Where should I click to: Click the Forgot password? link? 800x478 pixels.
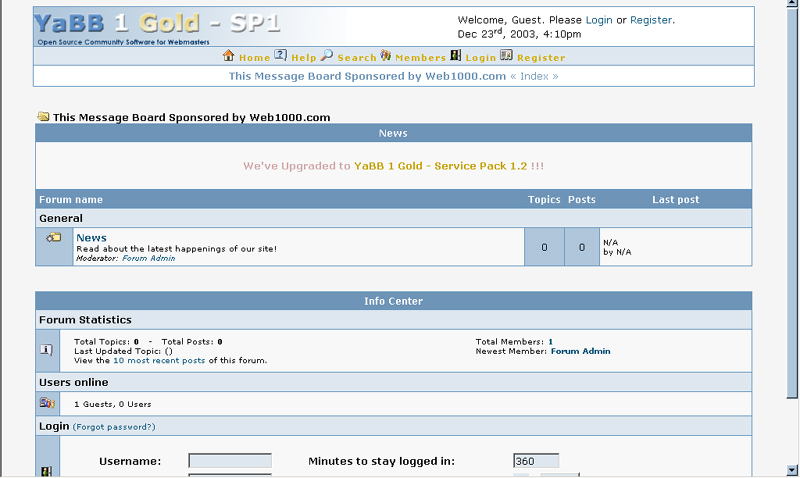114,427
